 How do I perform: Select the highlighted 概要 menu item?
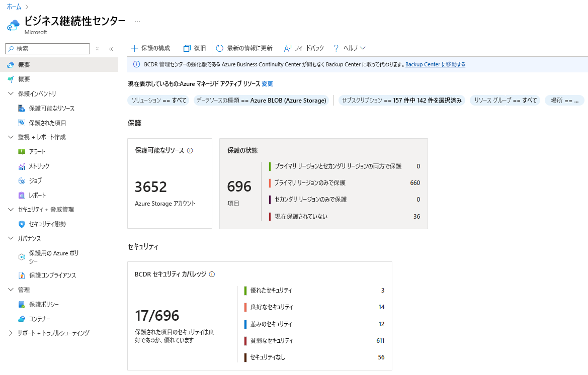coord(59,65)
